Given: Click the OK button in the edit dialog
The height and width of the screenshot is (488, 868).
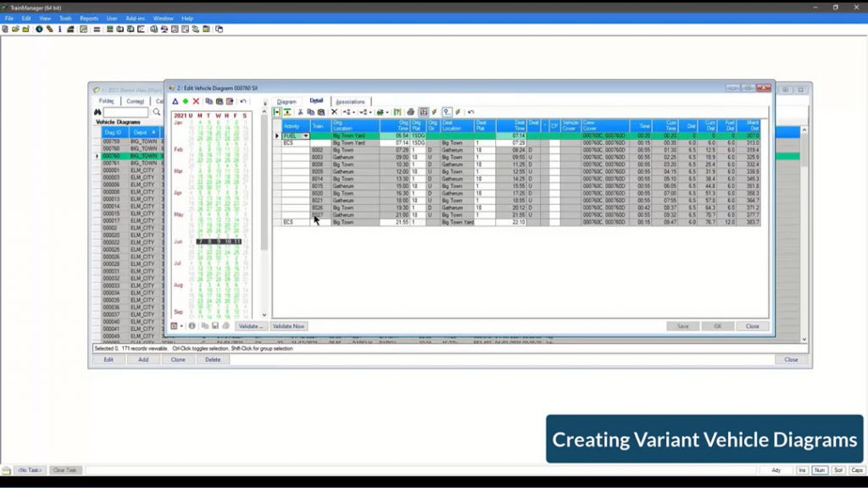Looking at the screenshot, I should coord(717,326).
